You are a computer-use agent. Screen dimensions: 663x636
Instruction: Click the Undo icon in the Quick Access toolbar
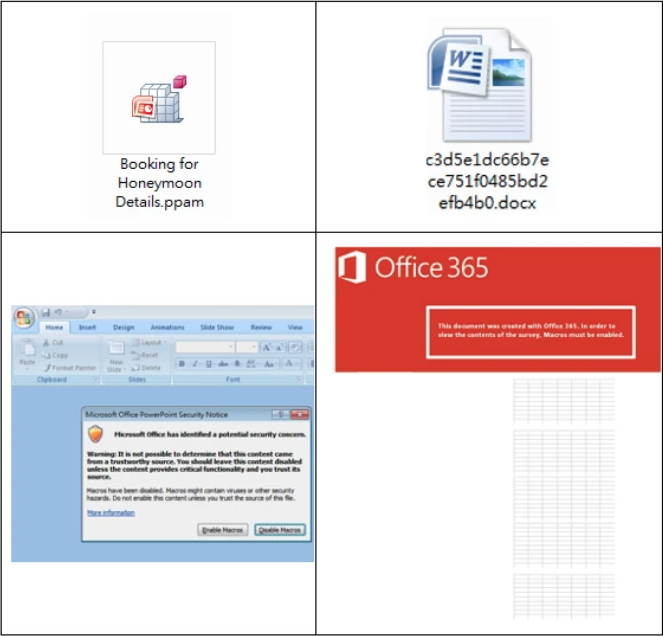pos(58,313)
